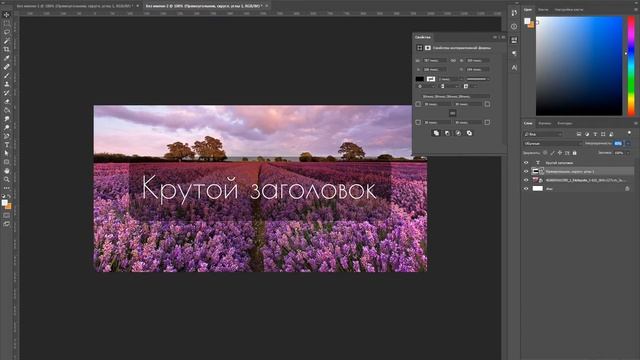Hide the lavender photo smart object layer
The width and height of the screenshot is (640, 360).
[526, 180]
